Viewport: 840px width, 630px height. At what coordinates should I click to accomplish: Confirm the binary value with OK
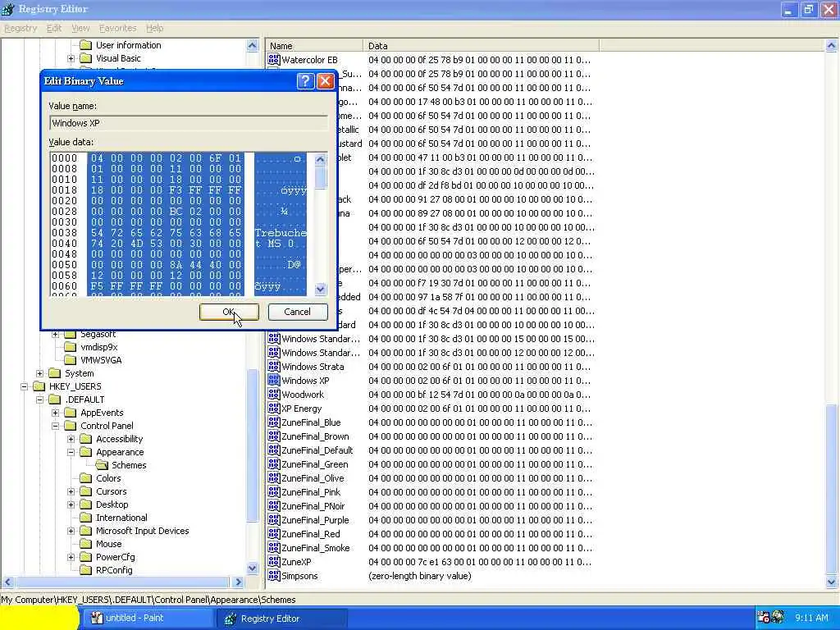coord(229,312)
